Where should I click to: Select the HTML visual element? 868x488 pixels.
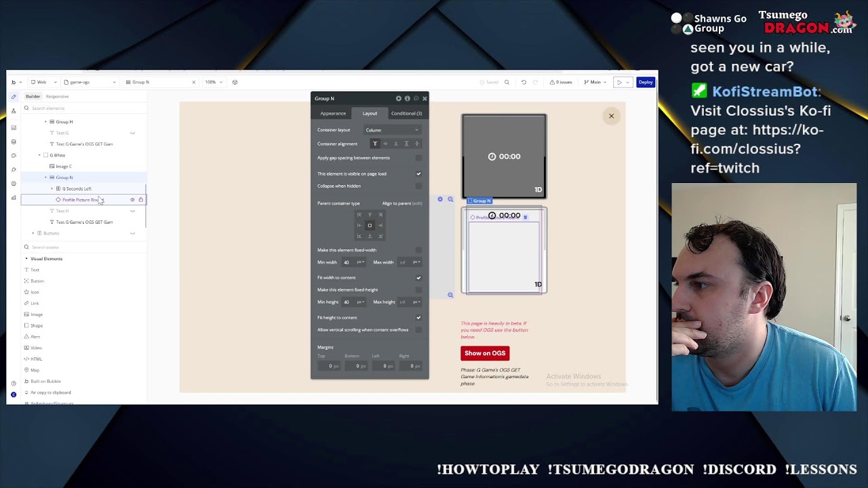pos(33,359)
